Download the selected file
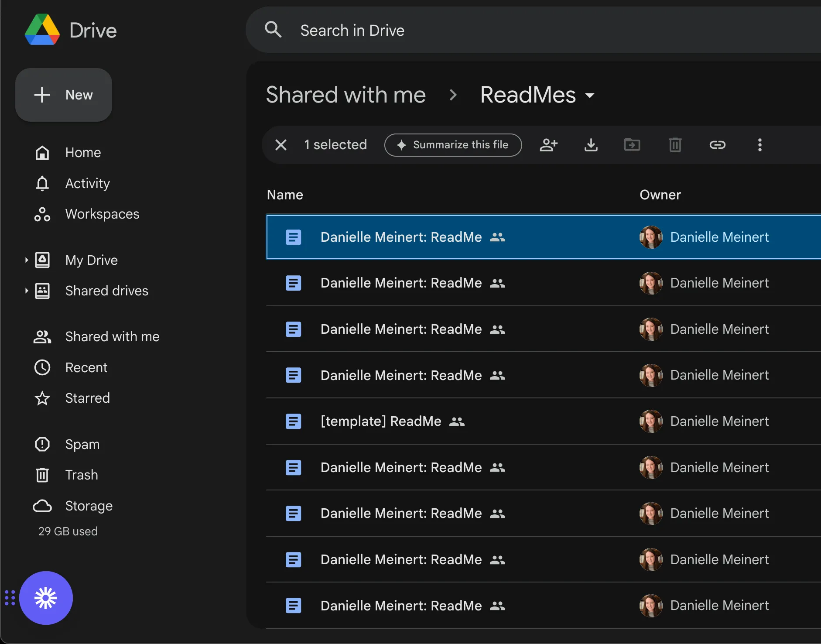821x644 pixels. point(591,145)
